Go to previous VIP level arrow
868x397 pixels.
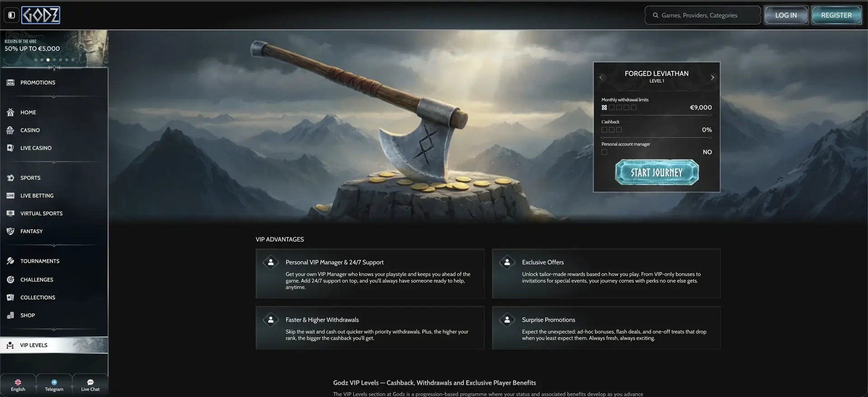coord(601,77)
